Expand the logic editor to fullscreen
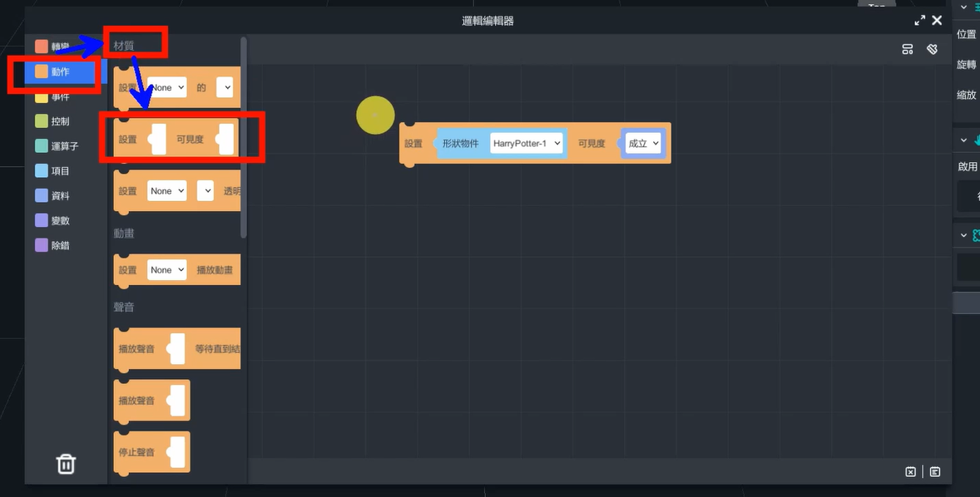980x497 pixels. pos(919,21)
